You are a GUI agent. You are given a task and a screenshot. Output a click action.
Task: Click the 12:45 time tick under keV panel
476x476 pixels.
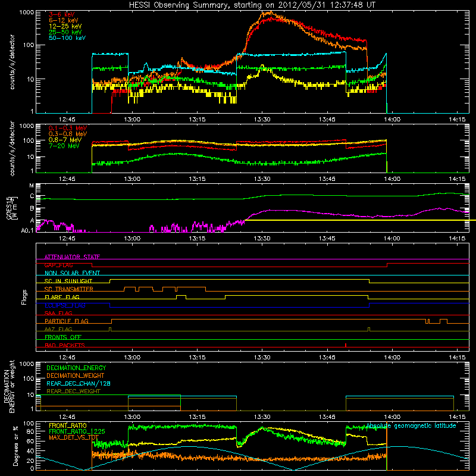[x=67, y=120]
